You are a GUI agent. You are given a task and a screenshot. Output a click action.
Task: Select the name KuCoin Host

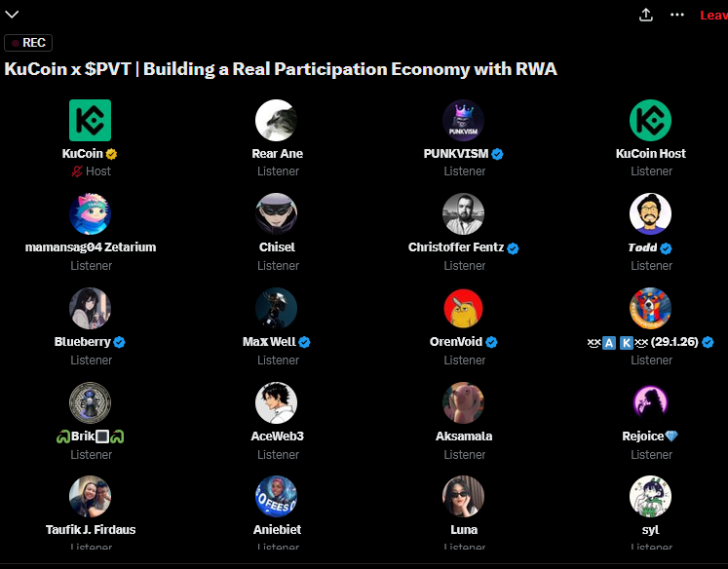point(650,154)
